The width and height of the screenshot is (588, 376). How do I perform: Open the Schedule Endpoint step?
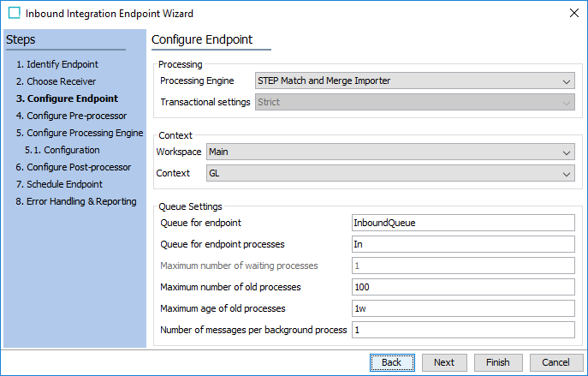58,184
